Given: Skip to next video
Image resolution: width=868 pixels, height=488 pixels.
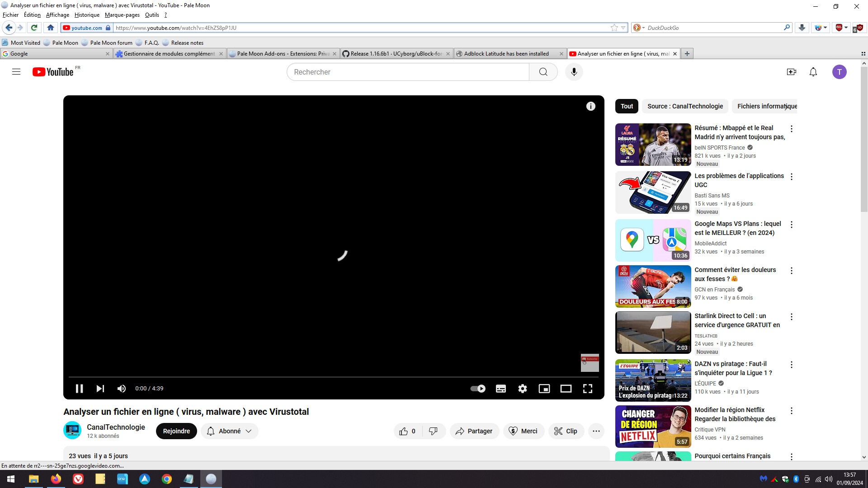Looking at the screenshot, I should (x=100, y=389).
